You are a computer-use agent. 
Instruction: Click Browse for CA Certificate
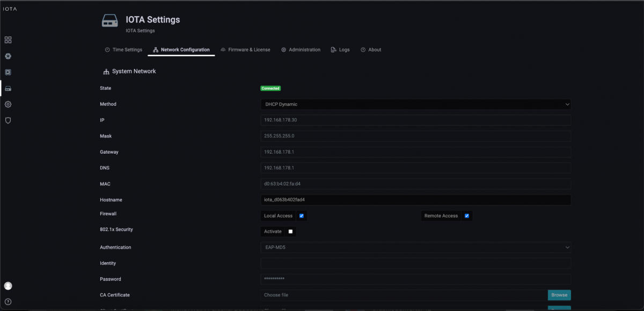(559, 295)
